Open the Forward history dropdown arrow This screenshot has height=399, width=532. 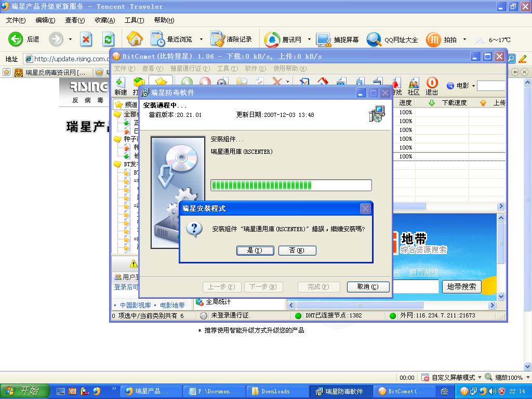point(70,39)
